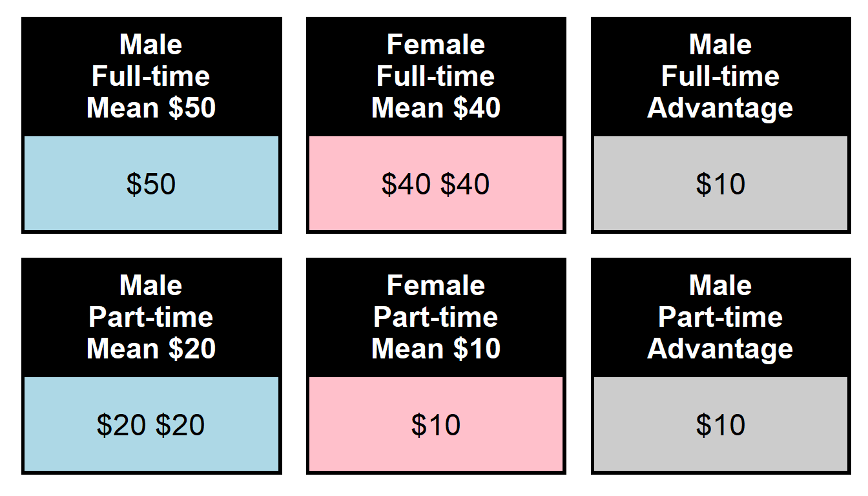Viewport: 868px width, 496px height.
Task: Select the second $20 value in the blue box
Action: 180,425
